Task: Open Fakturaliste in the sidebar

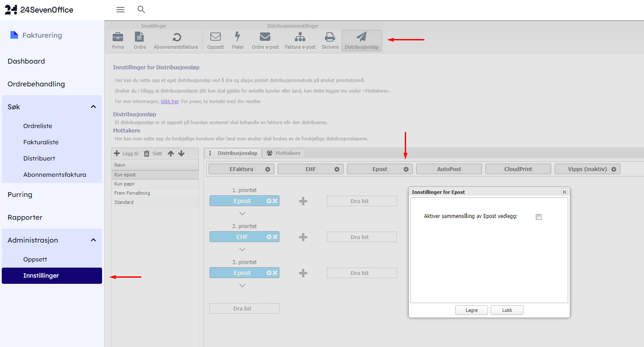Action: click(41, 142)
